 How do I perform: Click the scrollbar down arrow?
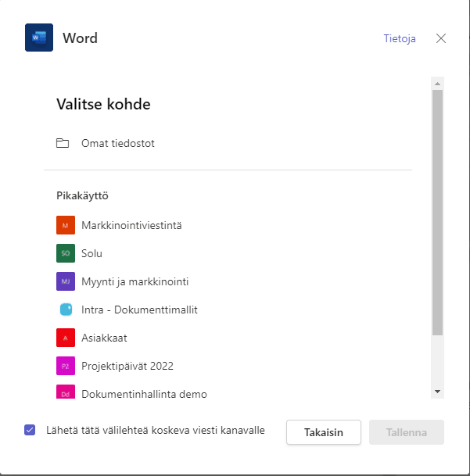point(437,392)
